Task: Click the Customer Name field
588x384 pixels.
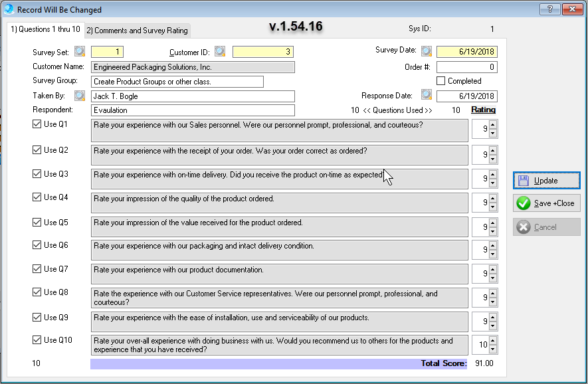Action: 193,67
